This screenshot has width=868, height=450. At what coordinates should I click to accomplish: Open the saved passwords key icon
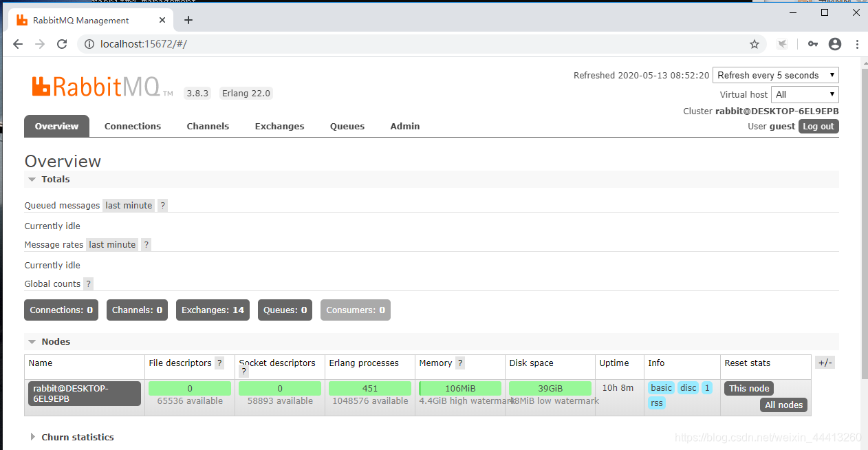click(813, 44)
